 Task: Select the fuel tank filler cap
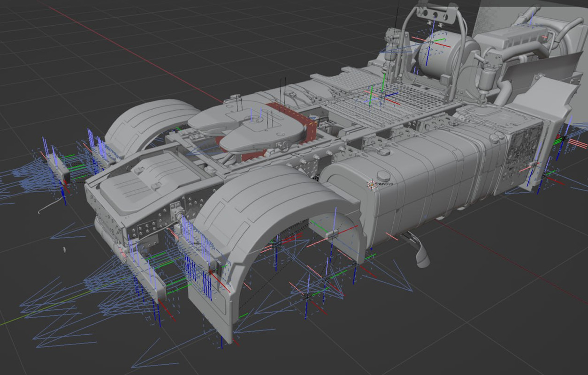tap(383, 176)
